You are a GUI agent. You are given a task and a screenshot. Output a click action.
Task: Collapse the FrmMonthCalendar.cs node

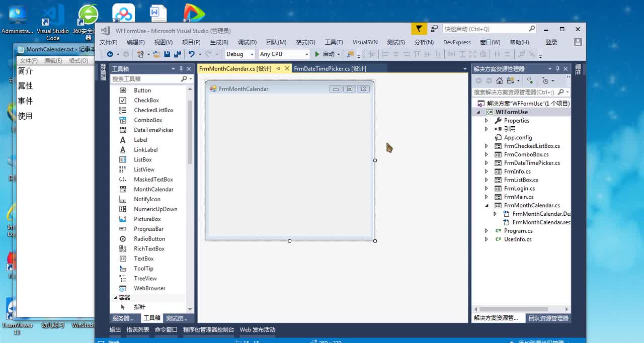point(487,205)
